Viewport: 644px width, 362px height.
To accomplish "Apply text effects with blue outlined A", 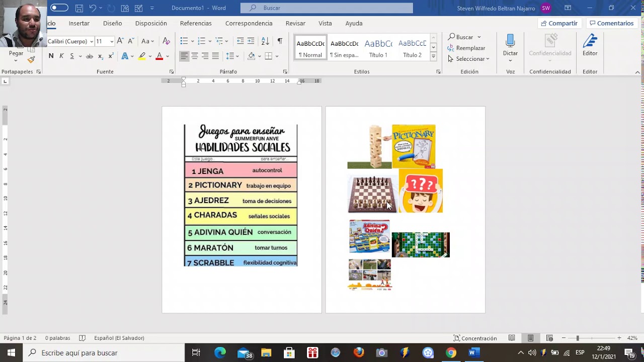I will [124, 56].
